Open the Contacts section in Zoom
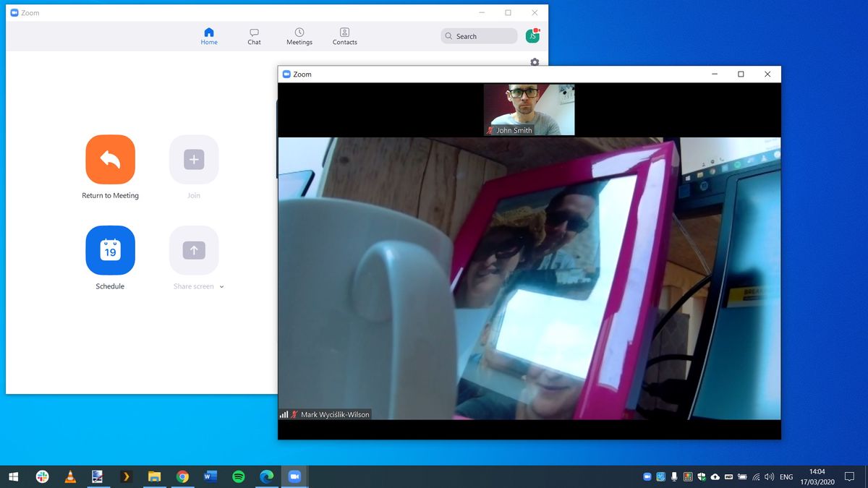 (x=344, y=35)
